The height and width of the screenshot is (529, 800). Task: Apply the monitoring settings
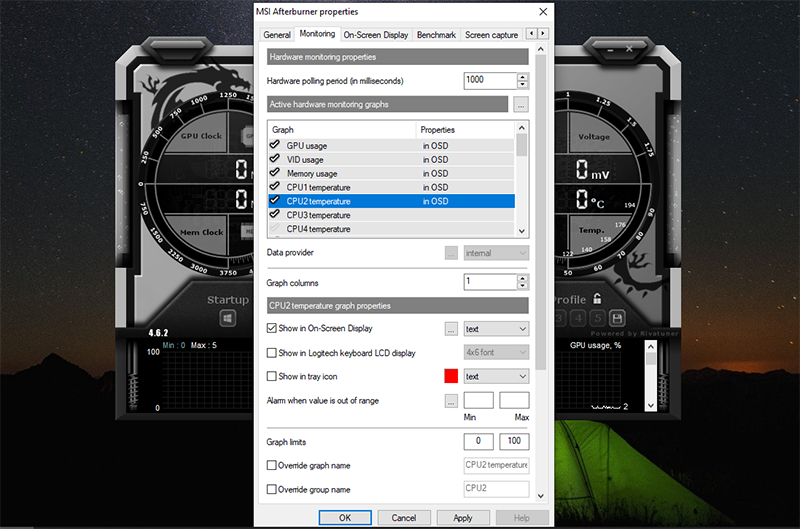pos(463,518)
